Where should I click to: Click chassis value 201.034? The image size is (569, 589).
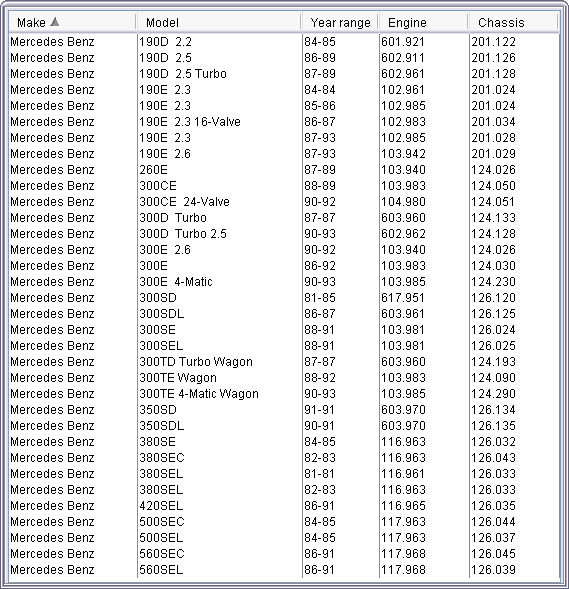point(494,122)
